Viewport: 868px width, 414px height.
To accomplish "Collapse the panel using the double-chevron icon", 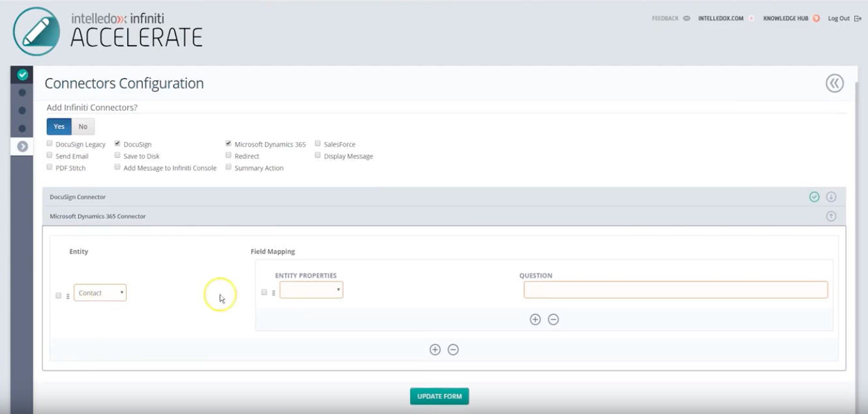I will pos(833,83).
